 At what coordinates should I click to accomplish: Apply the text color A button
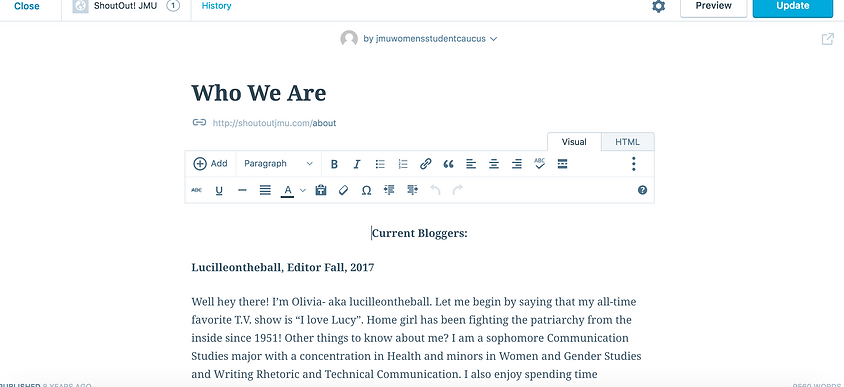[x=287, y=191]
